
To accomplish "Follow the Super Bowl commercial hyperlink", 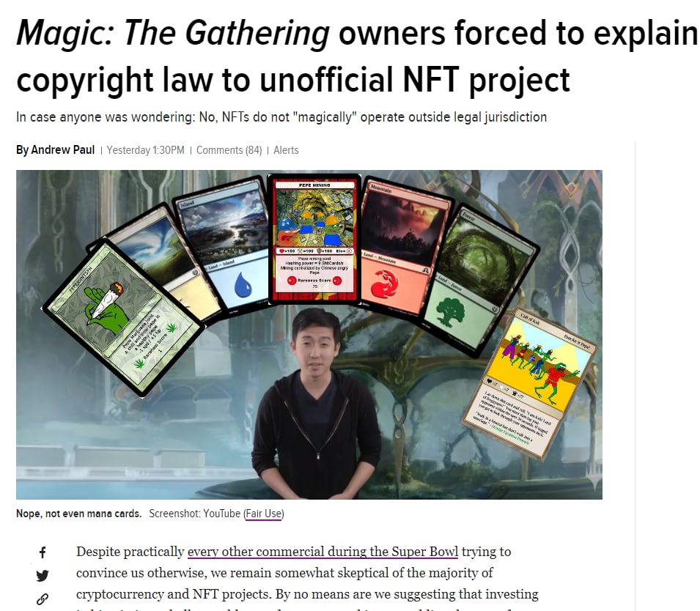I will point(323,552).
